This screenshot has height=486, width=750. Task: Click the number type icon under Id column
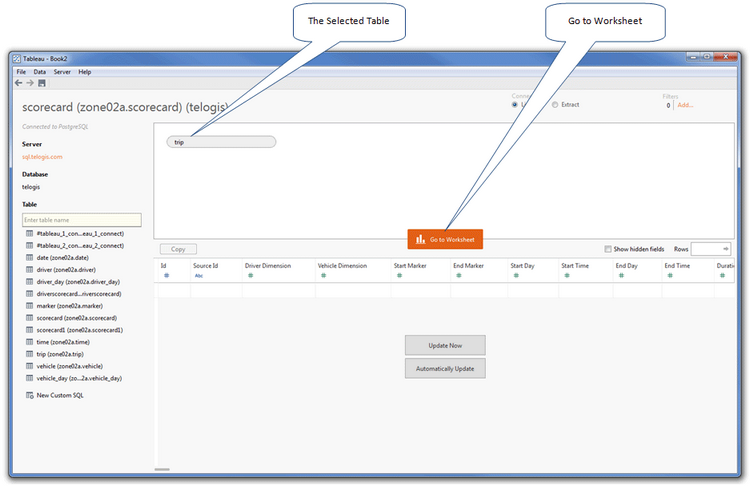166,275
